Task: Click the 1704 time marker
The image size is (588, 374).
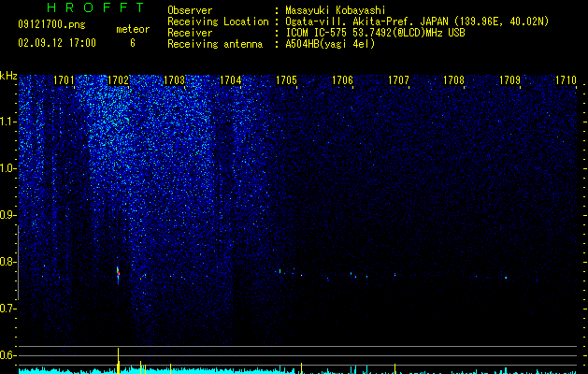Action: [x=230, y=80]
